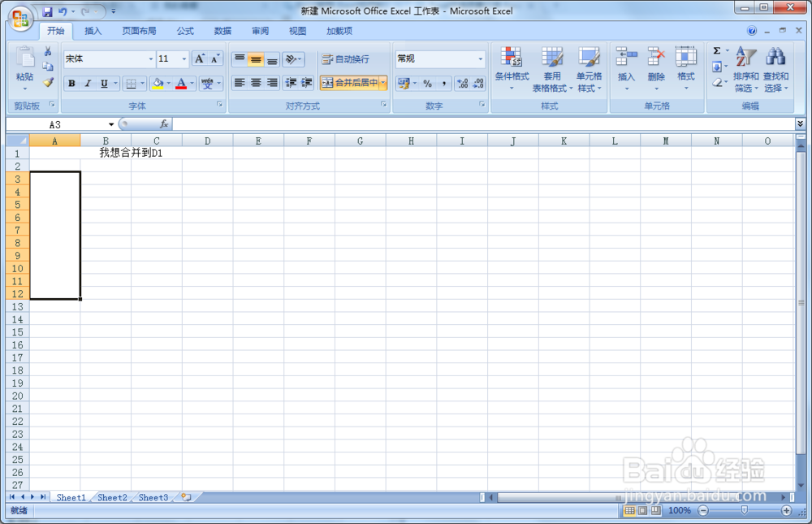Toggle Italic formatting
The width and height of the screenshot is (812, 524).
click(x=88, y=83)
